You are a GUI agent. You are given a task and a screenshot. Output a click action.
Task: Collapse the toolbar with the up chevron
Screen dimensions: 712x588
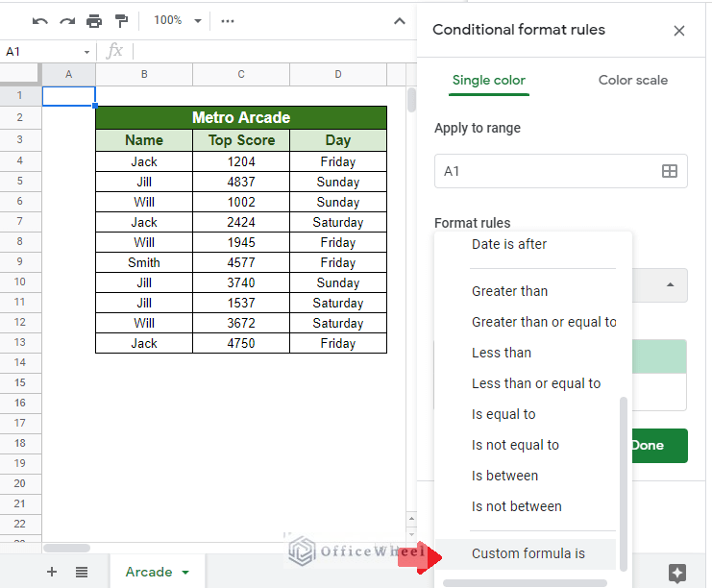pyautogui.click(x=400, y=20)
